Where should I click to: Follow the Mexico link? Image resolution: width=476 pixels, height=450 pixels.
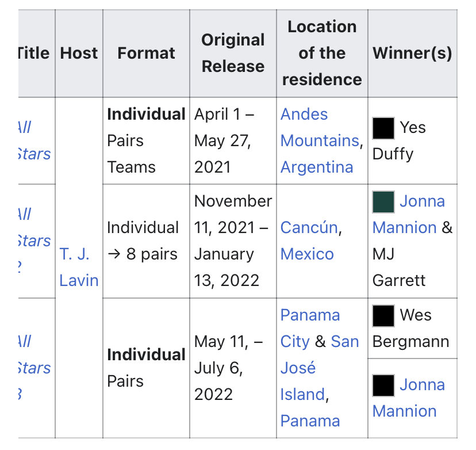pos(307,254)
